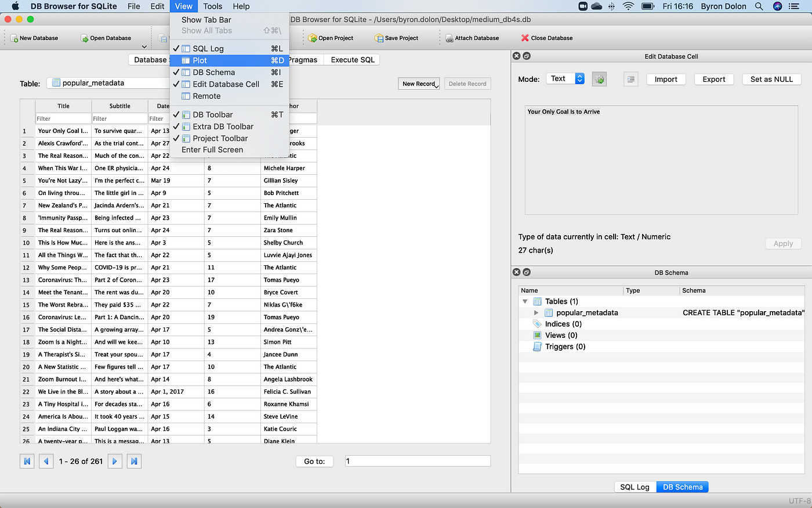The image size is (812, 508).
Task: Click the auto-switch mode gear icon
Action: (x=599, y=80)
